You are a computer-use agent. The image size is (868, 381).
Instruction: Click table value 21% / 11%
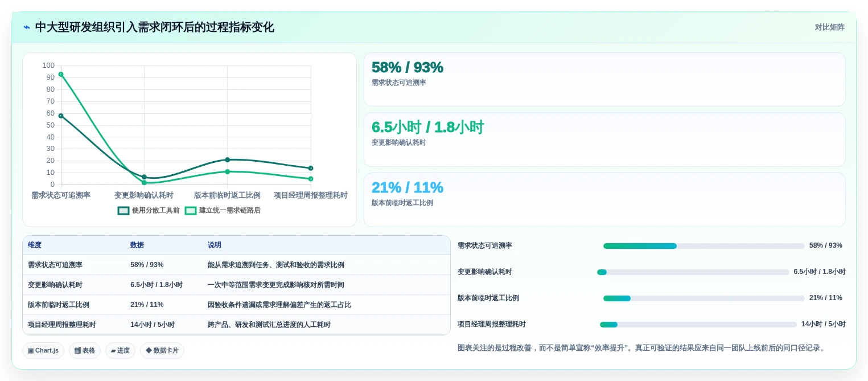point(147,305)
